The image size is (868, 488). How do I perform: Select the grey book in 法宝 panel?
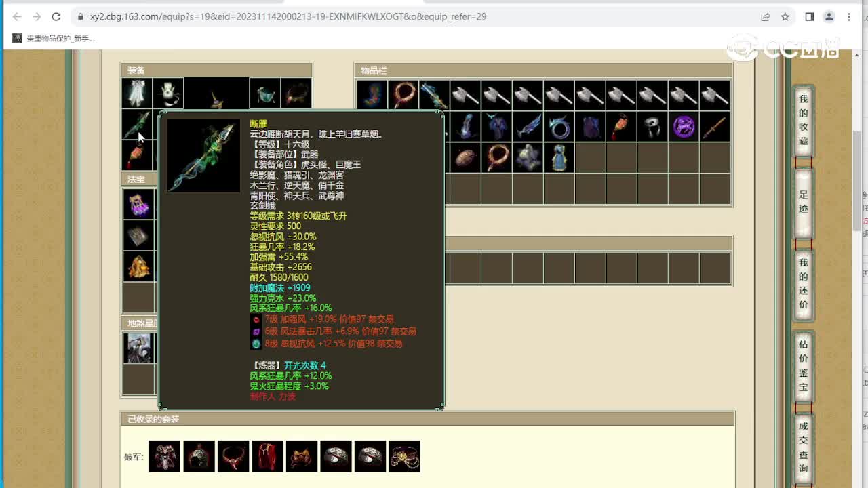tap(139, 235)
